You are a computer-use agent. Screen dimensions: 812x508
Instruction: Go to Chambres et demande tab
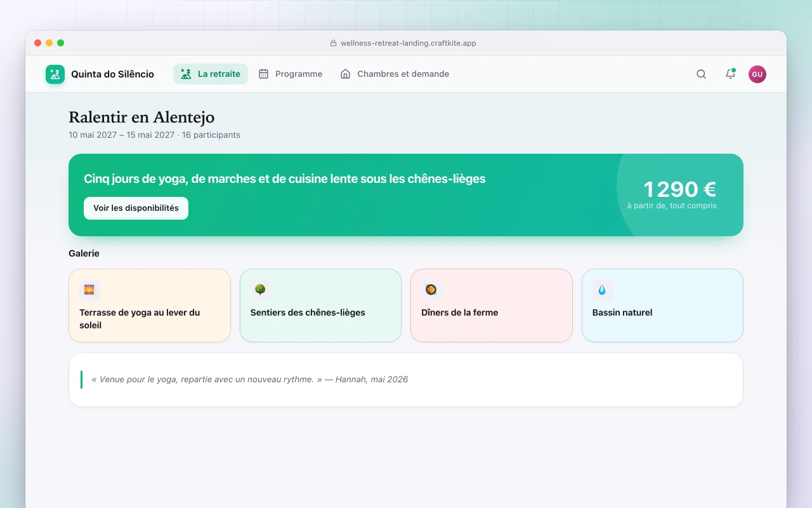coord(395,74)
